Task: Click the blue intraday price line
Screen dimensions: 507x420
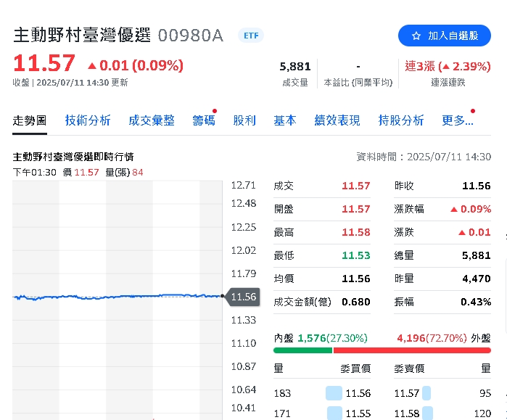Action: point(116,296)
